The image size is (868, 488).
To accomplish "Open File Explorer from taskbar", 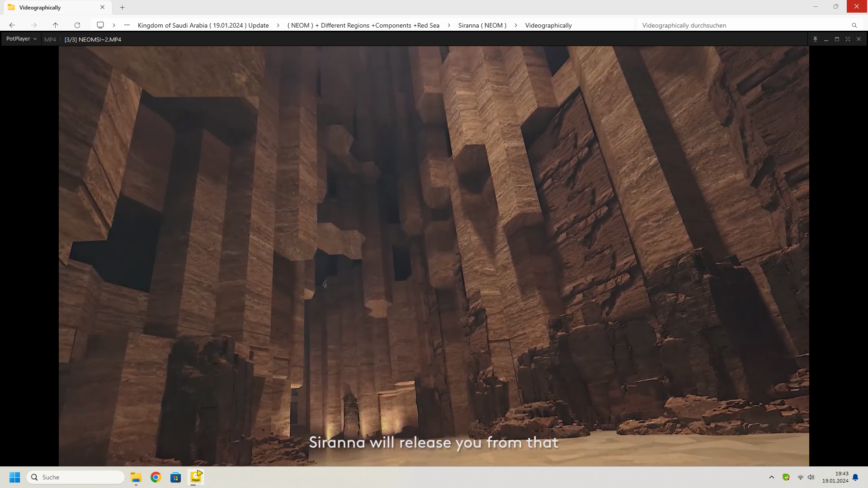I will click(136, 477).
